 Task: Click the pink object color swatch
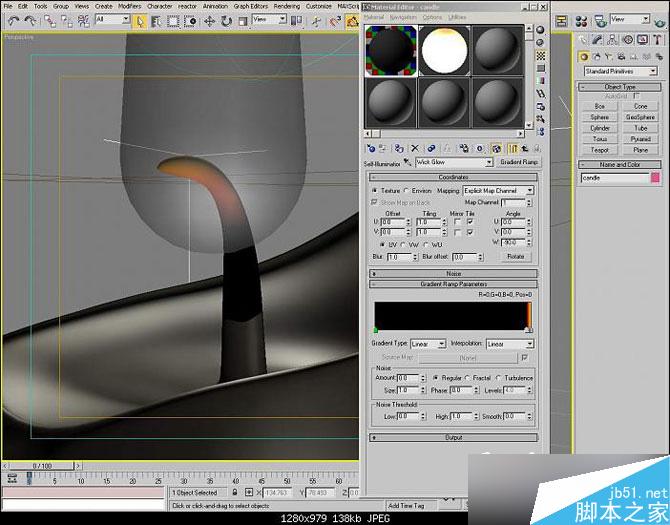click(x=655, y=177)
